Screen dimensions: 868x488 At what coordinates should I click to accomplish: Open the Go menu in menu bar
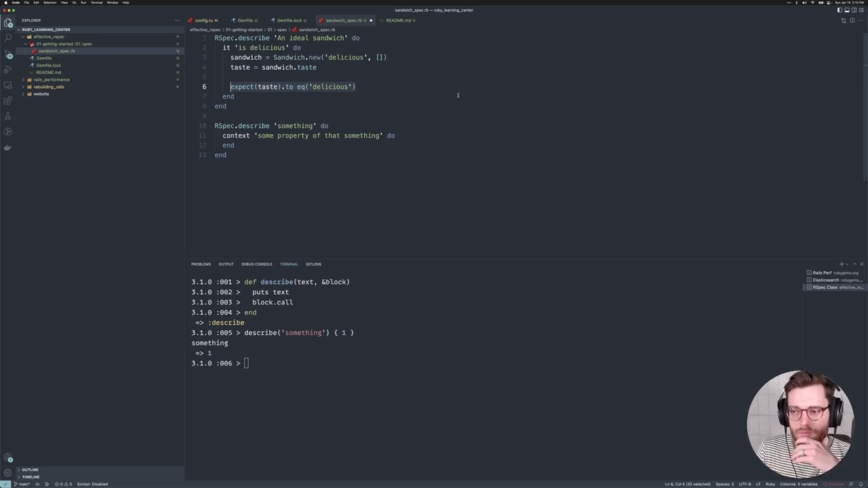[74, 3]
